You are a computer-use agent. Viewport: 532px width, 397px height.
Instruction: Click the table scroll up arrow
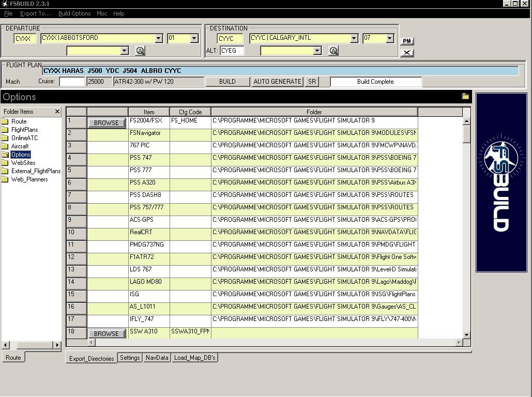(466, 121)
